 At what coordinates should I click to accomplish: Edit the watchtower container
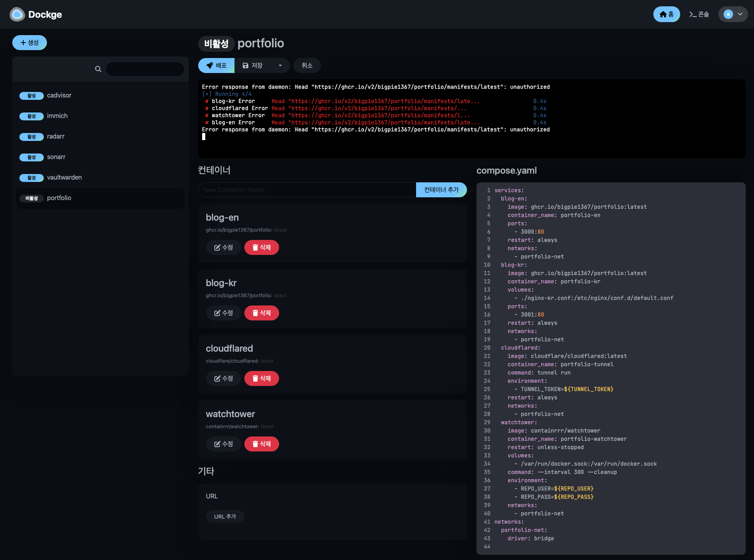click(223, 444)
